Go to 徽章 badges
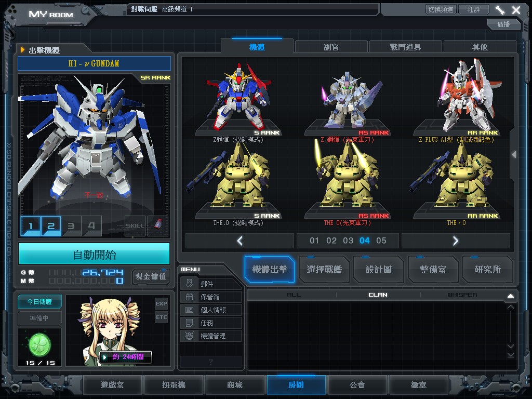Image resolution: width=532 pixels, height=399 pixels. (419, 385)
